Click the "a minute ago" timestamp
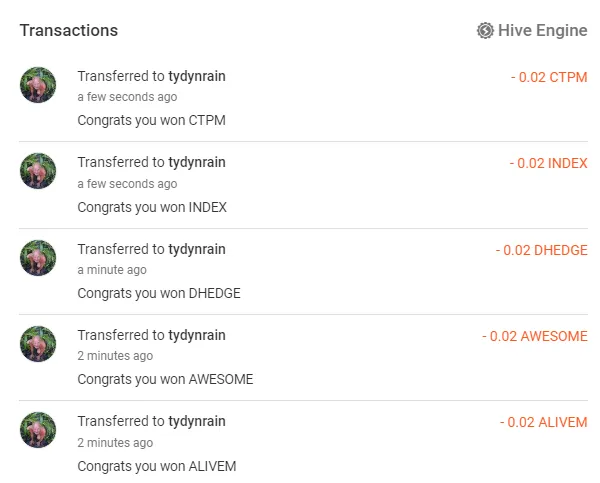 pos(112,270)
